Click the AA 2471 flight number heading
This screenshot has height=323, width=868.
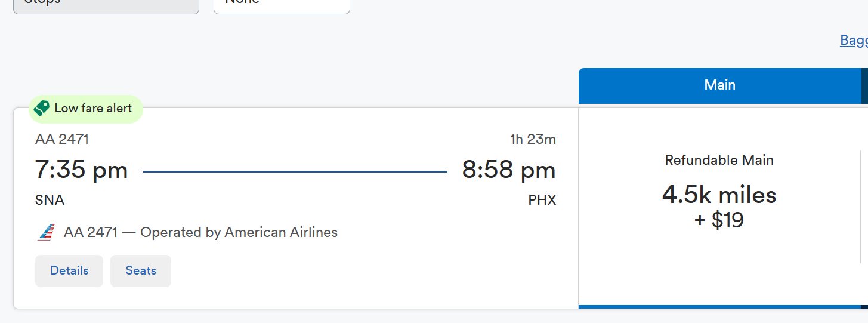pyautogui.click(x=62, y=139)
